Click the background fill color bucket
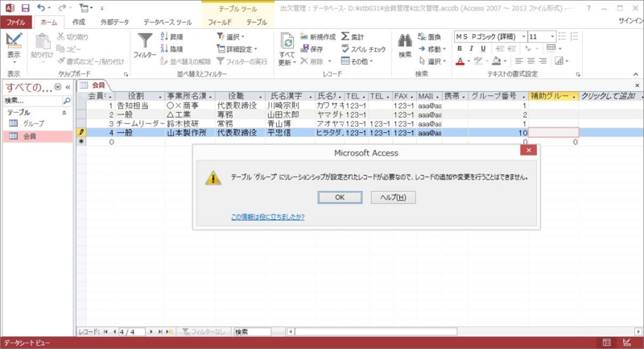The image size is (644, 349). 496,61
